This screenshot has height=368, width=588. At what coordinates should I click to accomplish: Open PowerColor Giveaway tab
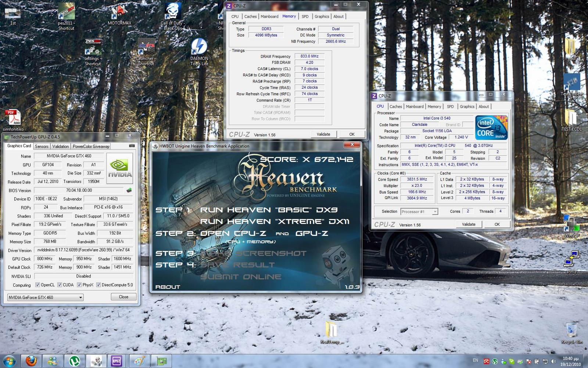[91, 146]
